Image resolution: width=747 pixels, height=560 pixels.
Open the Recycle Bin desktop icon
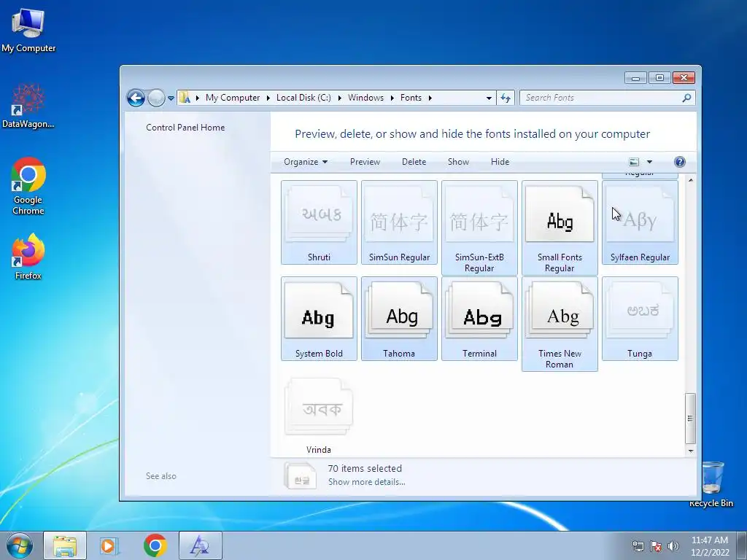click(x=711, y=485)
